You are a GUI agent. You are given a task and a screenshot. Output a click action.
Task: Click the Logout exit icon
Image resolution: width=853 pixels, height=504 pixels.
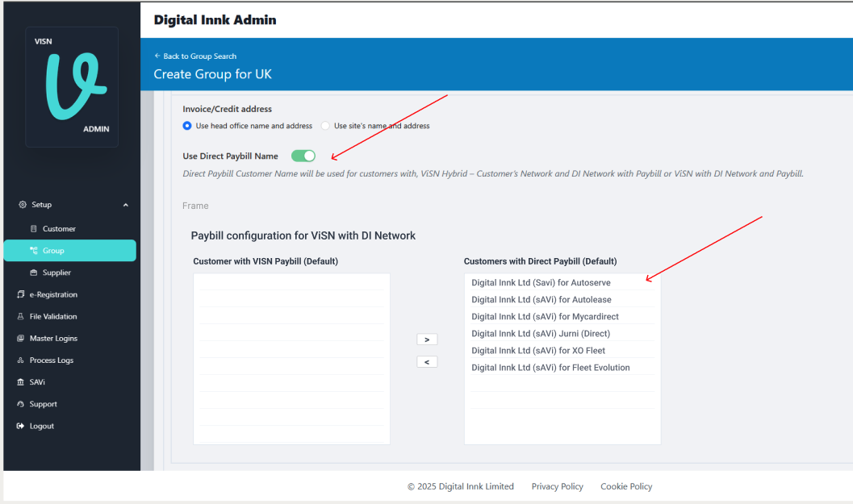[21, 426]
